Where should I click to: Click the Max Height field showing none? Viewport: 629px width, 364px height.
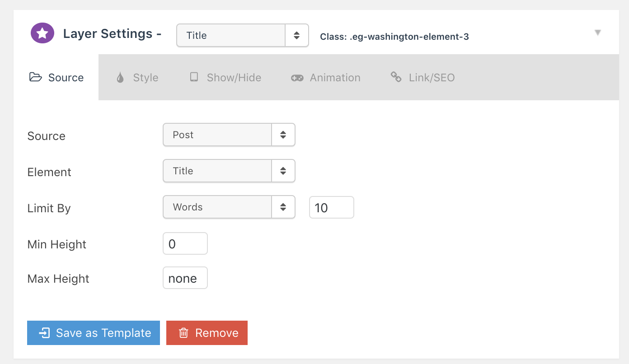[185, 278]
